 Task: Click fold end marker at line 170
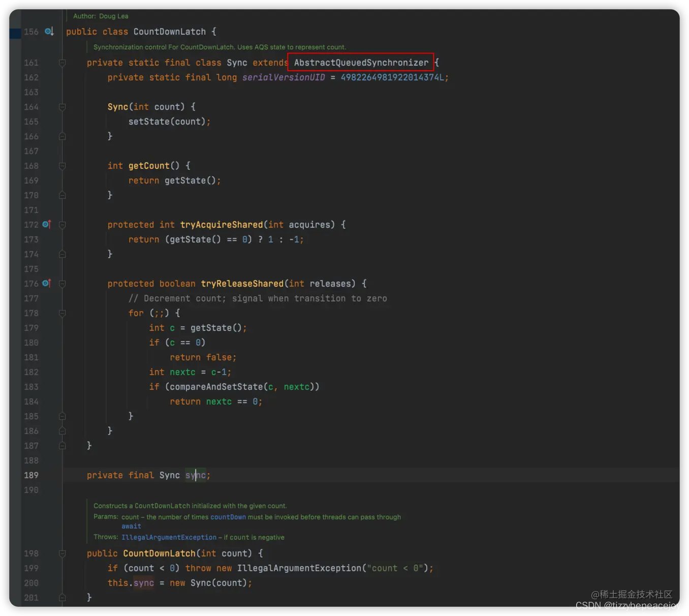tap(62, 195)
